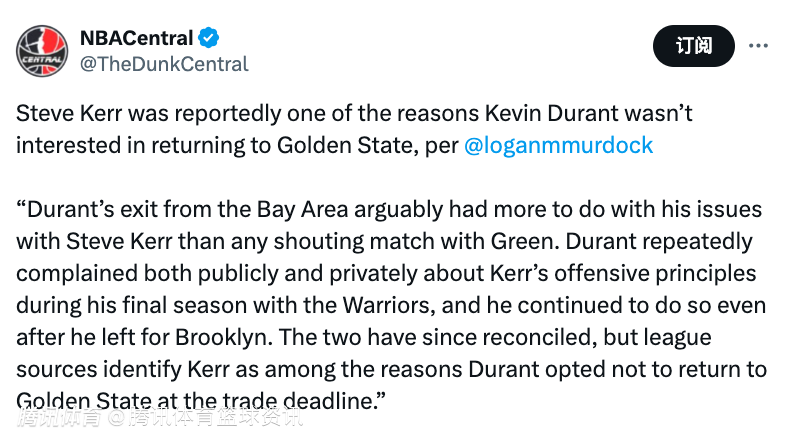This screenshot has width=792, height=442.
Task: Click the @TheDunkCentral handle
Action: pyautogui.click(x=164, y=64)
